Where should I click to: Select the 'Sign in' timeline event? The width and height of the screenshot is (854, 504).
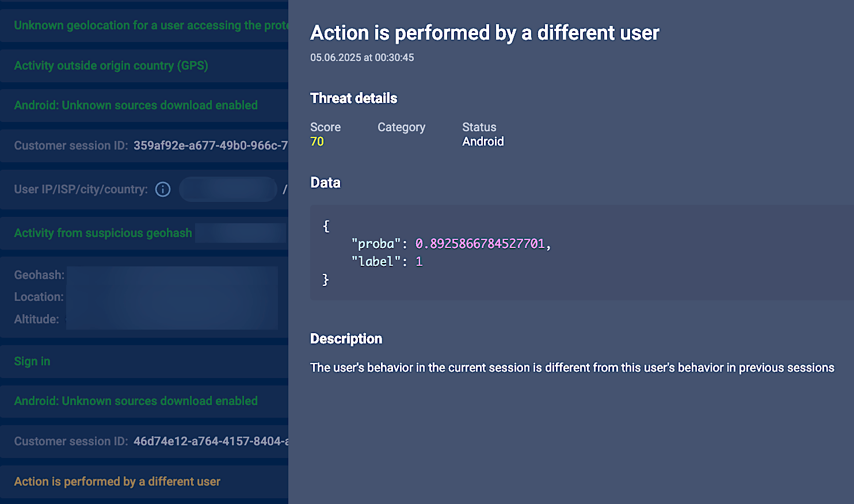(x=32, y=361)
